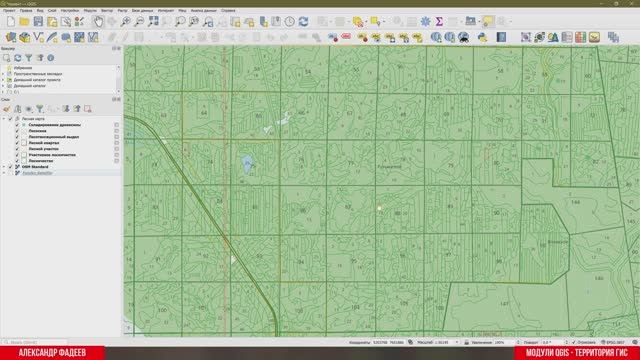The height and width of the screenshot is (360, 640).
Task: Expand the C:\ drive in Browser
Action: coord(4,92)
